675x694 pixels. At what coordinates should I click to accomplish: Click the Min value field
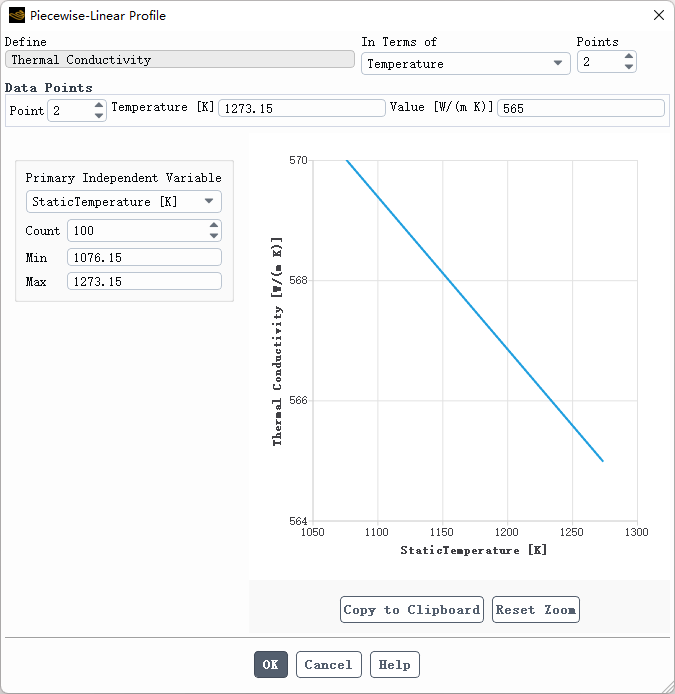[x=144, y=257]
